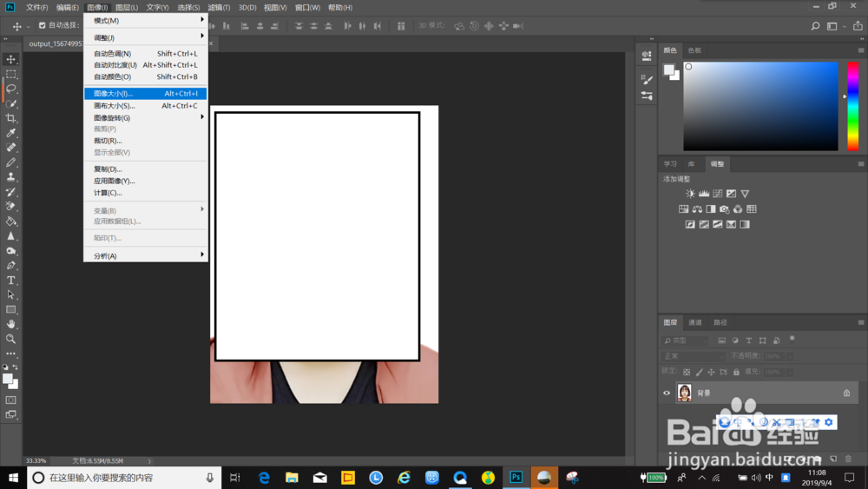
Task: Expand the 图像旋转(G) submenu
Action: [x=146, y=118]
